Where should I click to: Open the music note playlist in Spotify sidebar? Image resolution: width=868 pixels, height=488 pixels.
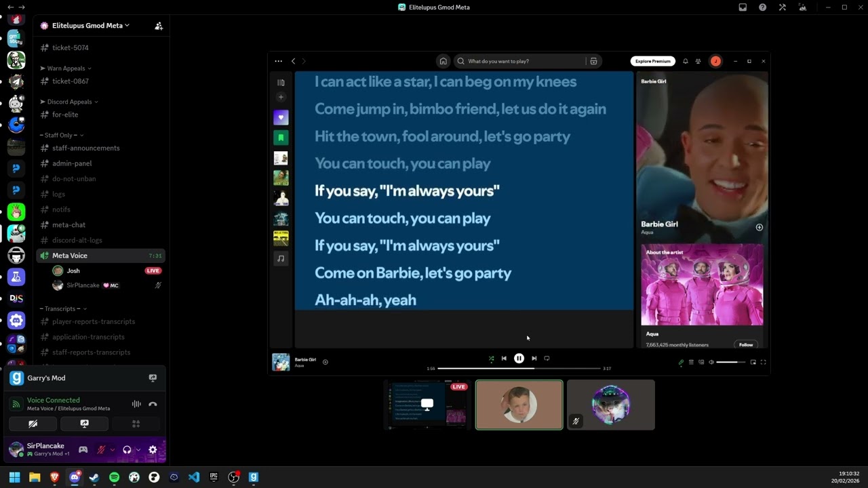[281, 258]
